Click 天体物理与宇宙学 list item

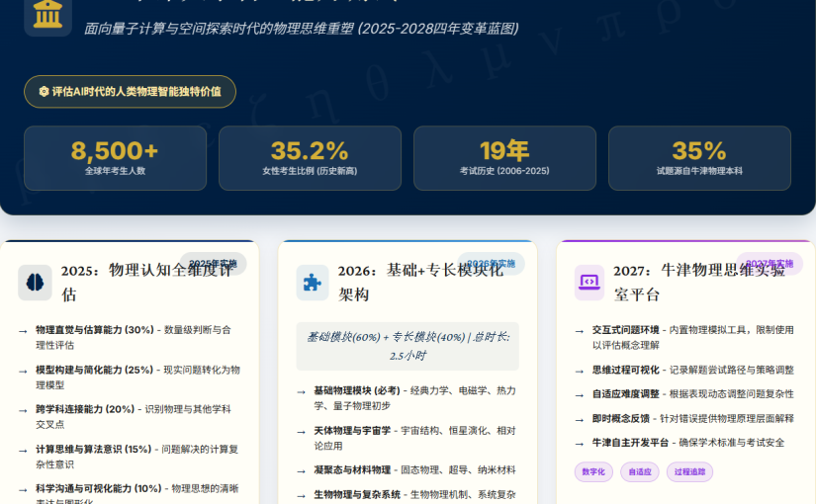408,438
